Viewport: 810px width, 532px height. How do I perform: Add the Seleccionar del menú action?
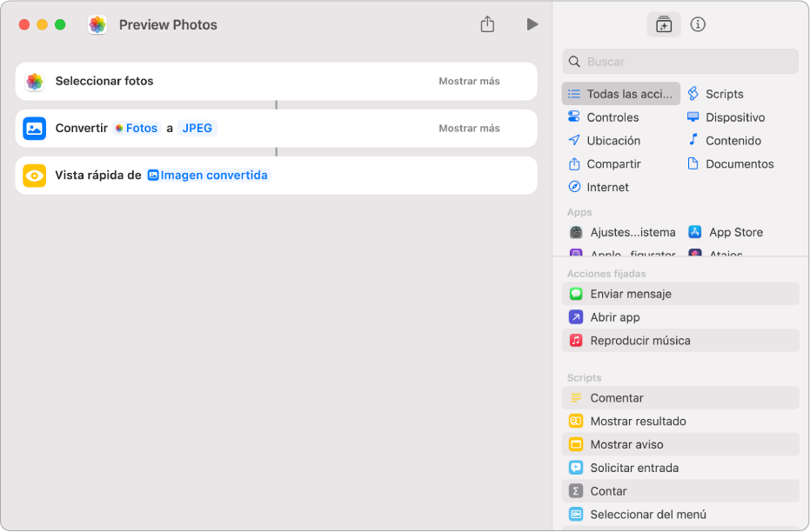[680, 515]
